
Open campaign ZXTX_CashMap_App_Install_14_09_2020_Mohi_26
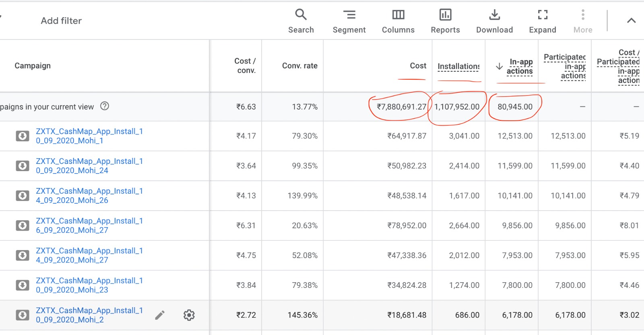(x=89, y=195)
